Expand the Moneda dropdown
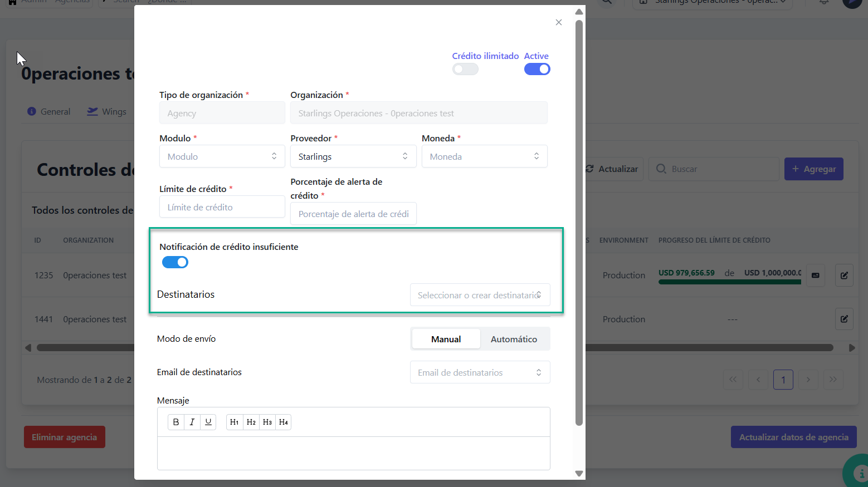The image size is (868, 487). 484,156
